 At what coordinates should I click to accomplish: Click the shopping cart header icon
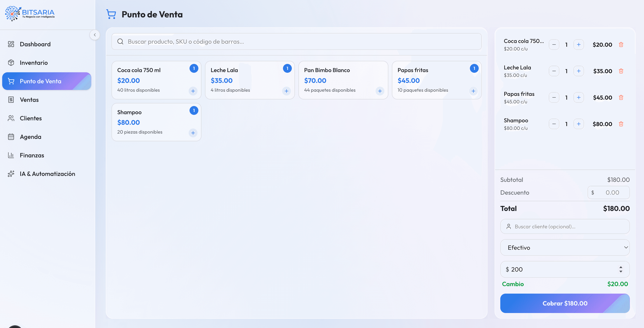[x=111, y=14]
